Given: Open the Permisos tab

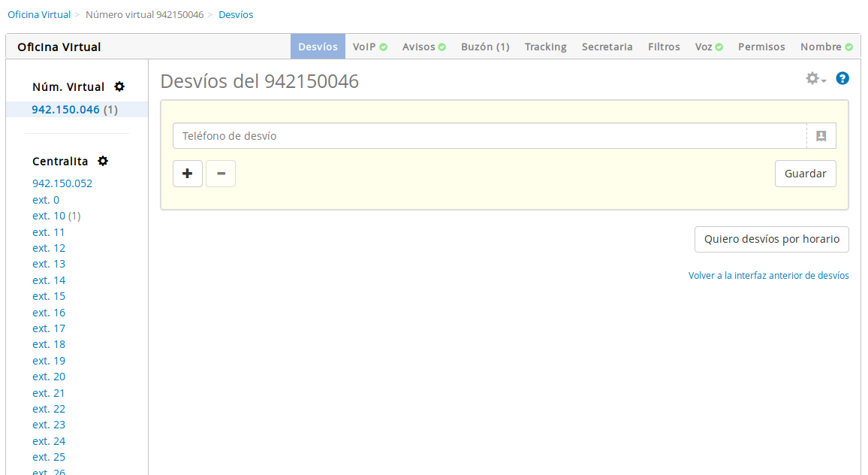Looking at the screenshot, I should pyautogui.click(x=761, y=47).
